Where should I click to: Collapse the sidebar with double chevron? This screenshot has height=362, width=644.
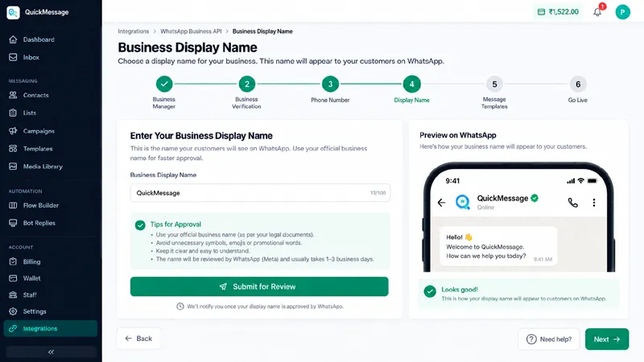point(52,352)
